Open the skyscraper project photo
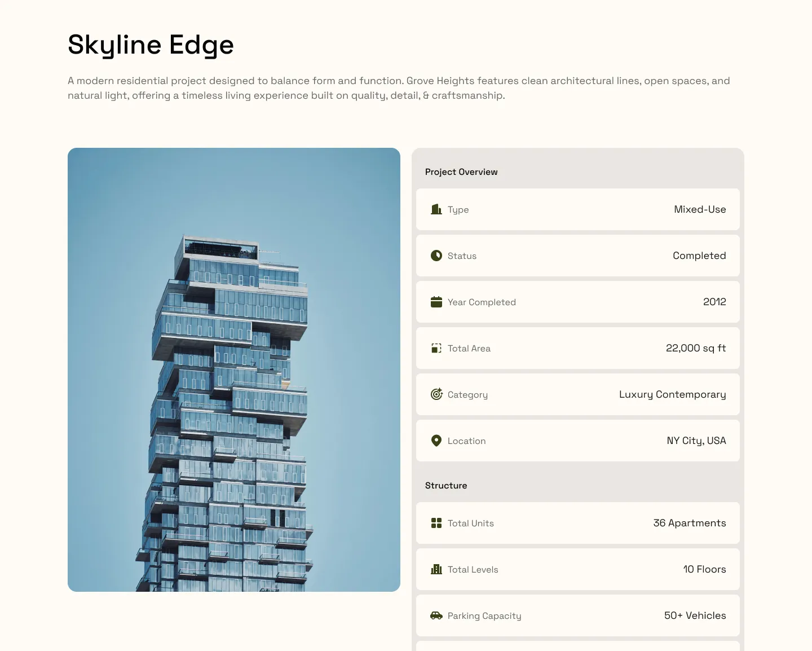812x651 pixels. coord(234,370)
